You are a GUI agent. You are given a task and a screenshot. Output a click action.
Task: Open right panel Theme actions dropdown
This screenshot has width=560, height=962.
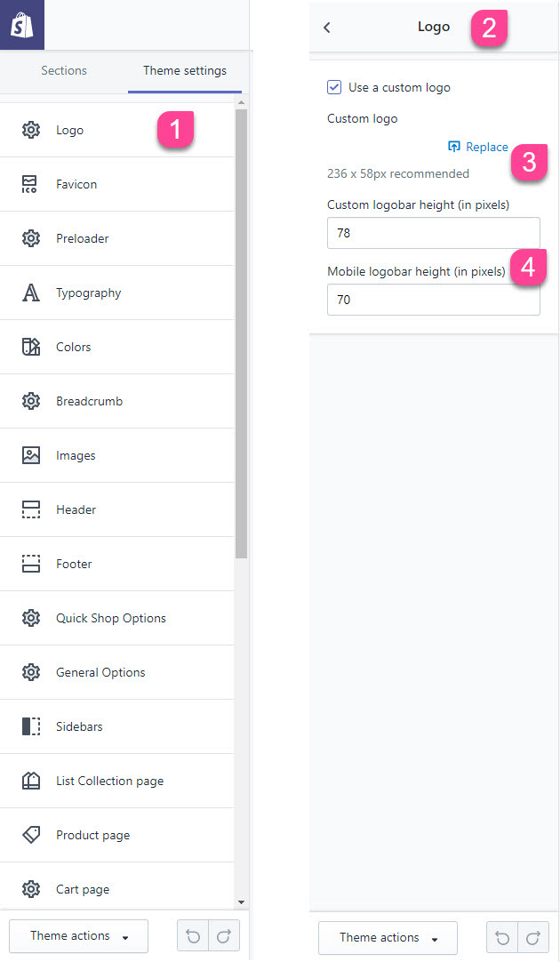pyautogui.click(x=388, y=937)
